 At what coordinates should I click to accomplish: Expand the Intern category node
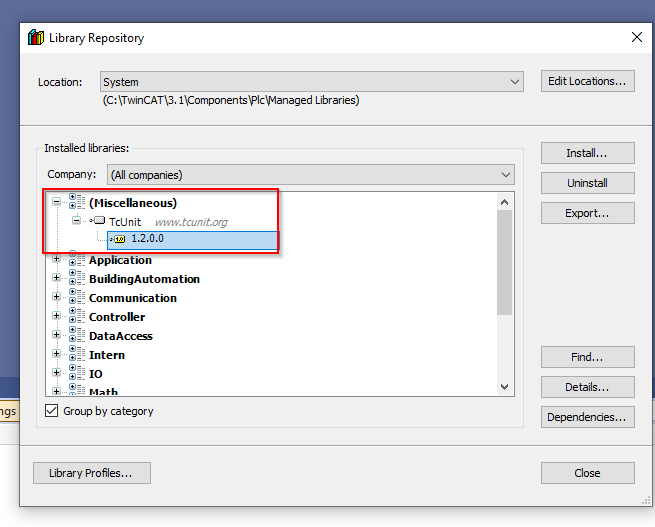click(56, 353)
